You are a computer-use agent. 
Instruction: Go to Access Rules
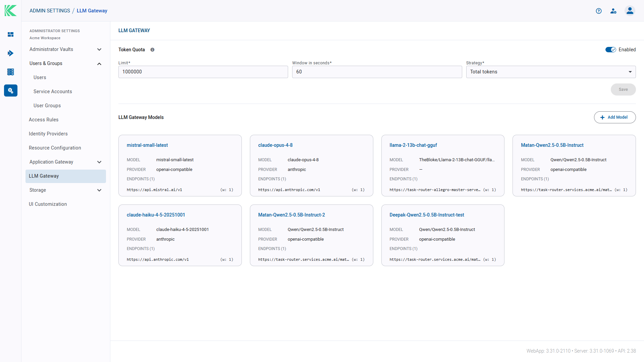(44, 120)
